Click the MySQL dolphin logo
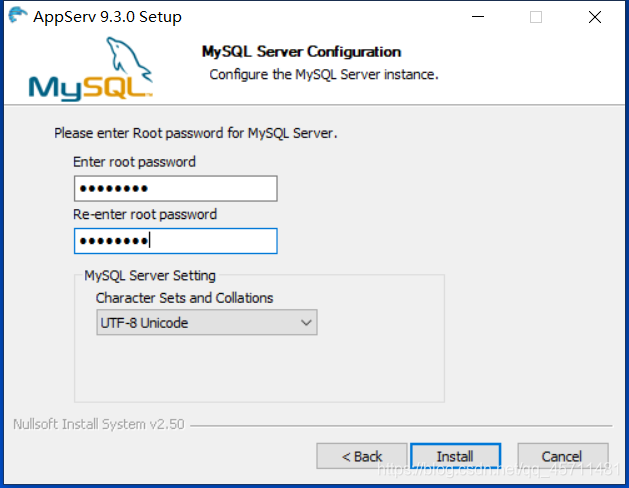Image resolution: width=629 pixels, height=488 pixels. click(91, 69)
